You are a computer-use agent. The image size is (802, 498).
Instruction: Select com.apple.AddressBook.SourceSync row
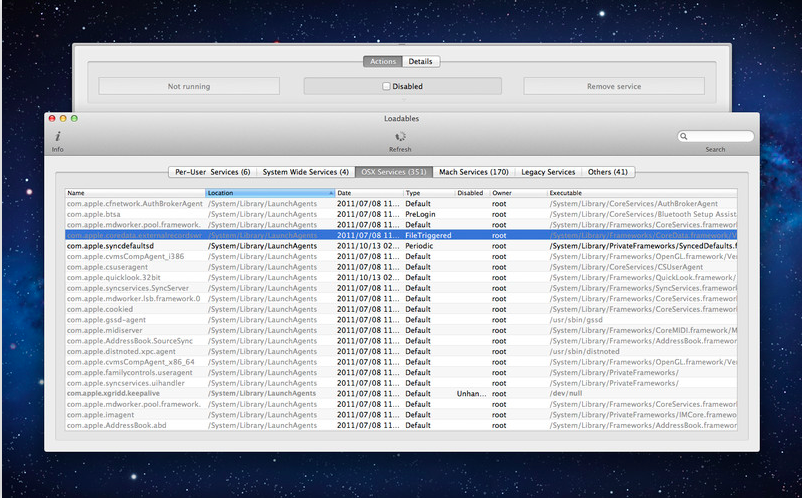point(401,341)
